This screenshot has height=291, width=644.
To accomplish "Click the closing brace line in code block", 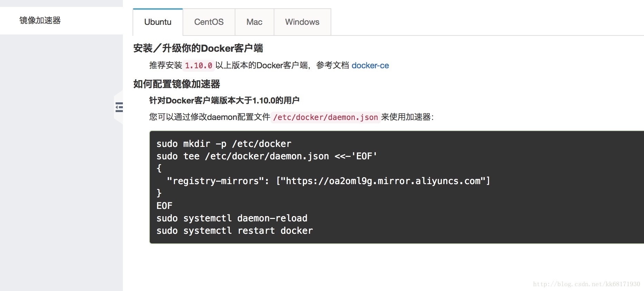I will [159, 193].
